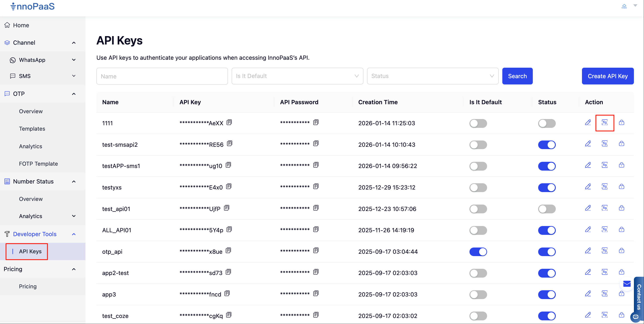644x324 pixels.
Task: Copy the API password for testyxs row
Action: click(316, 186)
